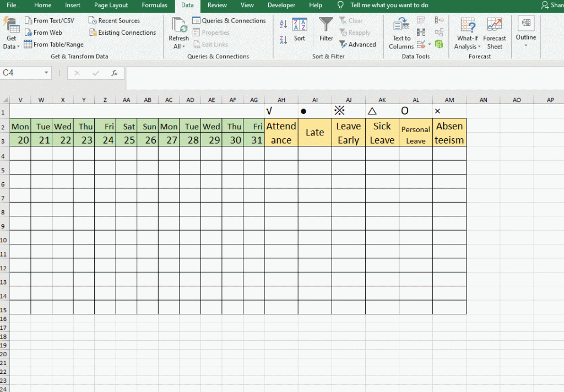Expand Data Validation dropdown arrow
This screenshot has height=392, width=564.
click(430, 44)
